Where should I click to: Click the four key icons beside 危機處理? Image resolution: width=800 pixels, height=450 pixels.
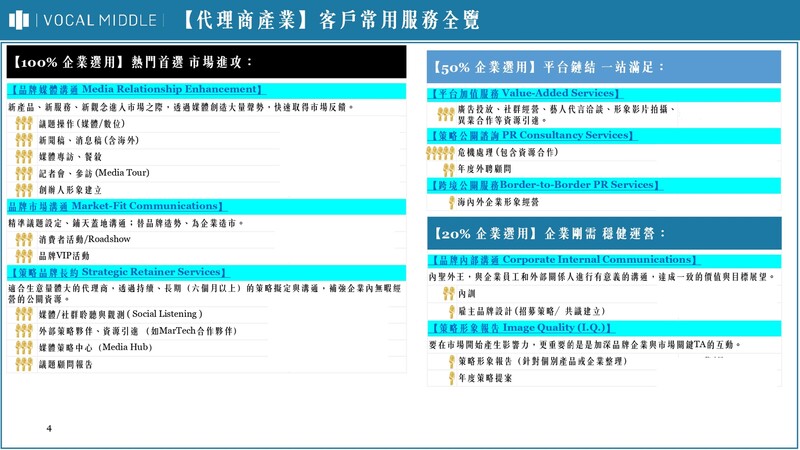tap(440, 153)
